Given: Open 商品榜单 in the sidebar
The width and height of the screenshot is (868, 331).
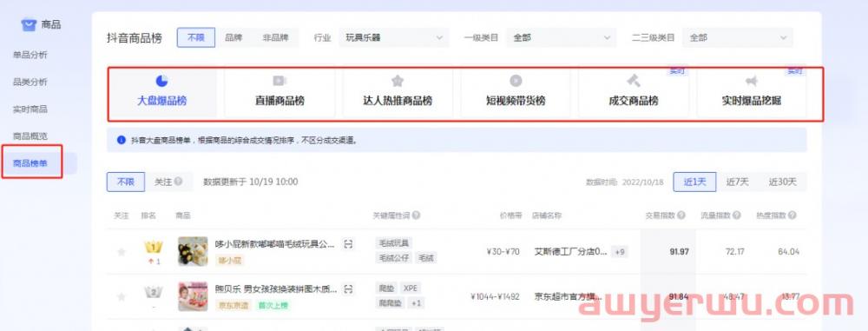Looking at the screenshot, I should point(30,163).
